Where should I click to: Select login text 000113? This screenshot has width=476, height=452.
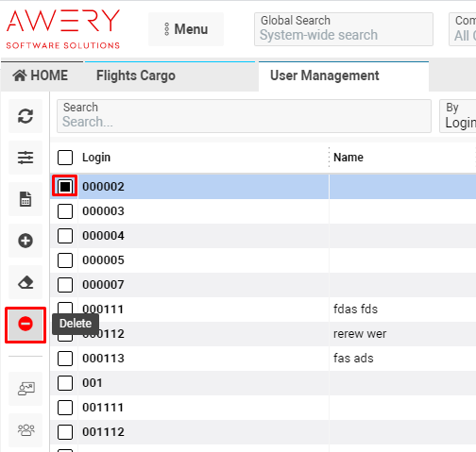(x=103, y=359)
